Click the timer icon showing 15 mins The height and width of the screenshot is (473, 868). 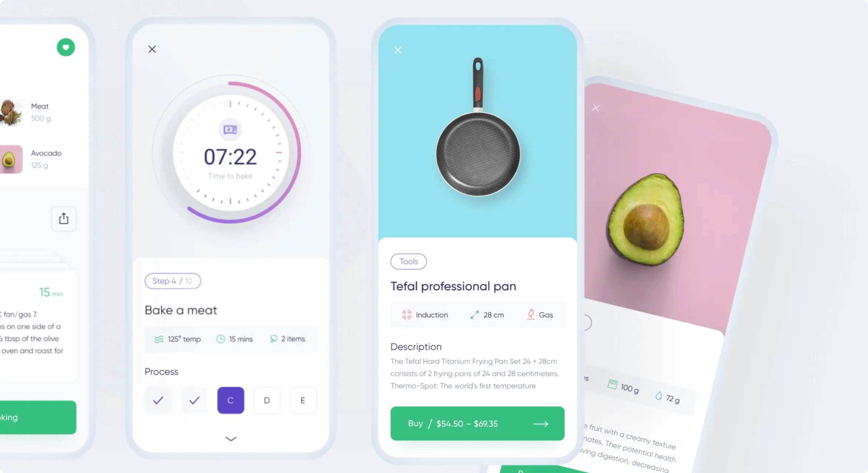[x=221, y=339]
